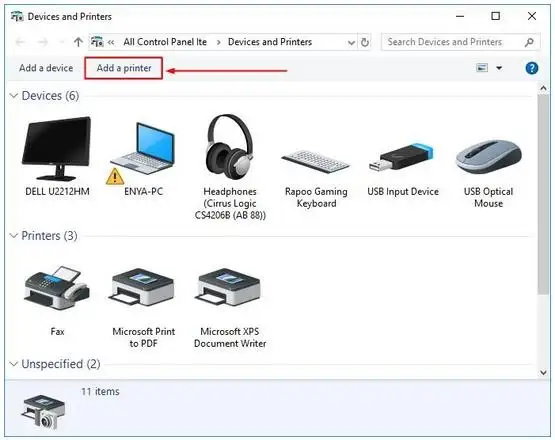Expand the breadcrumb overflow chevrons
555x440 pixels.
pyautogui.click(x=111, y=42)
